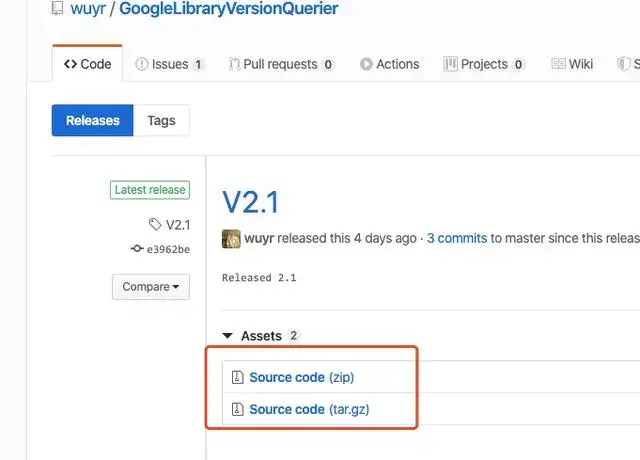
Task: Open the 3 commits link
Action: pyautogui.click(x=457, y=238)
